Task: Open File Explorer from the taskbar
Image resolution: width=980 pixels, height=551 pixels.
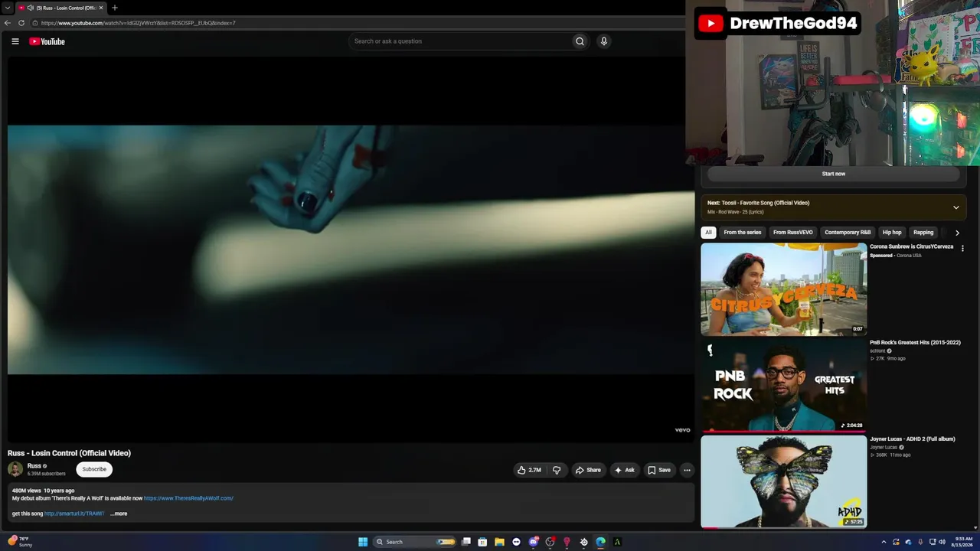Action: [x=499, y=542]
